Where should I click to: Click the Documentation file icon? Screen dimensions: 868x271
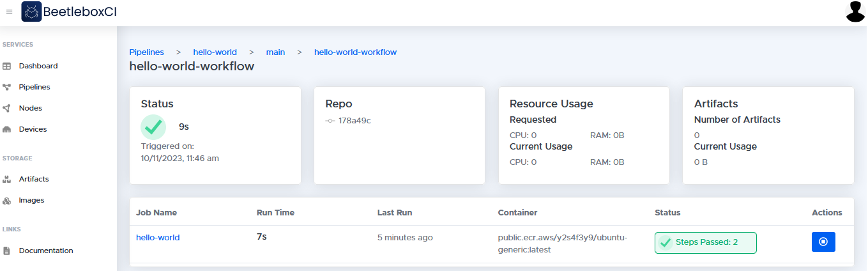pos(7,251)
